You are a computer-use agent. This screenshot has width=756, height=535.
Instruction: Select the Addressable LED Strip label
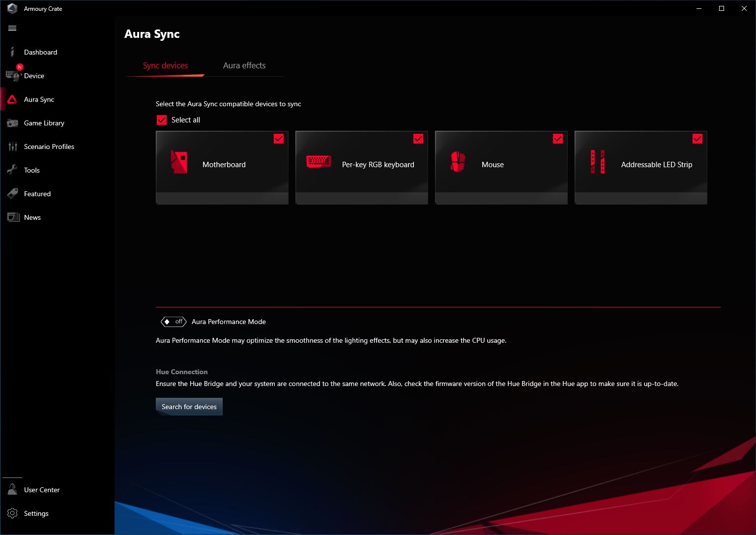657,165
